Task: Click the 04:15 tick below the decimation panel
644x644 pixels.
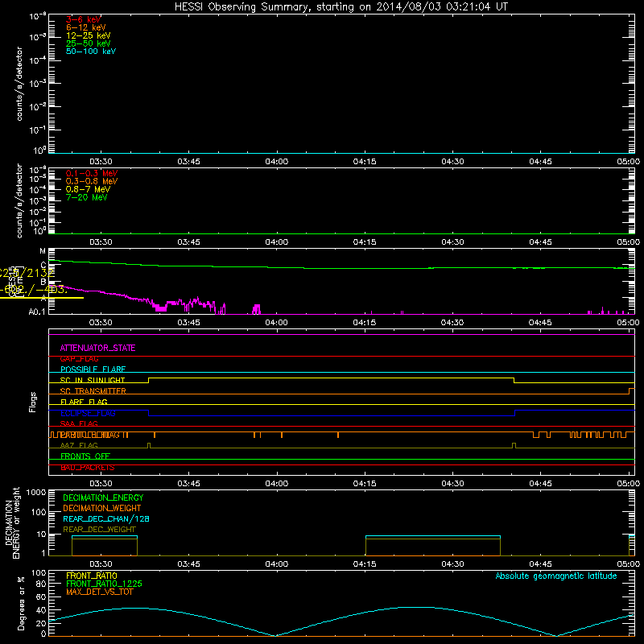Action: (365, 564)
